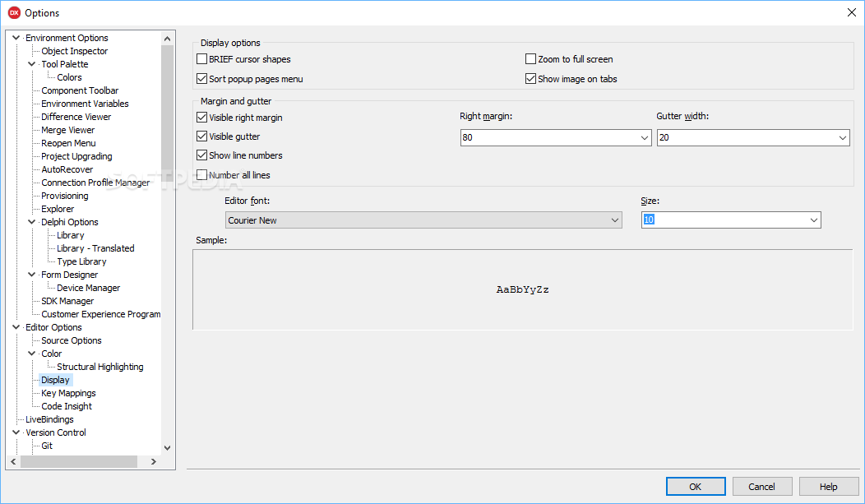Collapse the Editor Options node
The image size is (865, 504).
click(x=16, y=327)
